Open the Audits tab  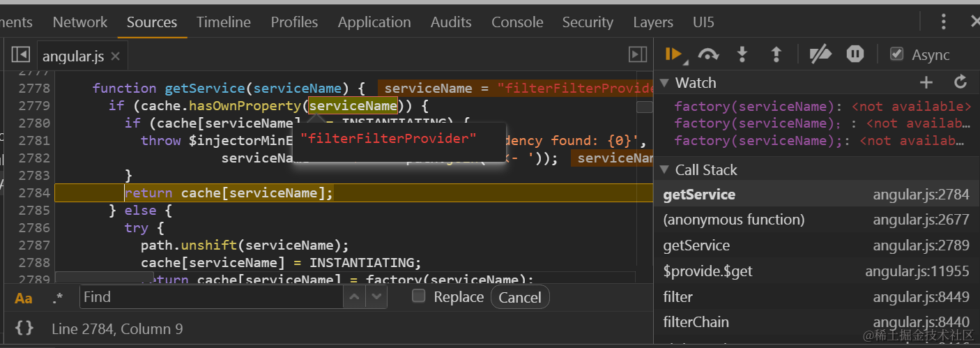click(x=451, y=22)
